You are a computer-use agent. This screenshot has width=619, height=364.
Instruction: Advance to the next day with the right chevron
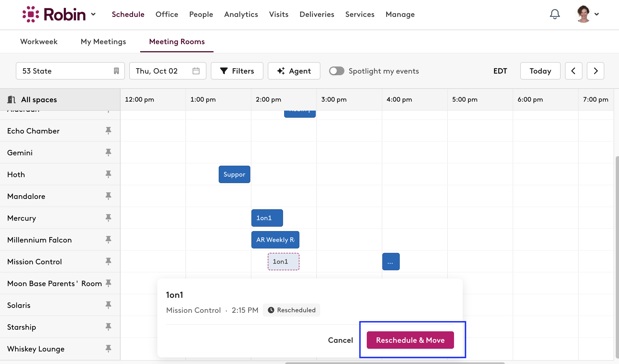595,71
